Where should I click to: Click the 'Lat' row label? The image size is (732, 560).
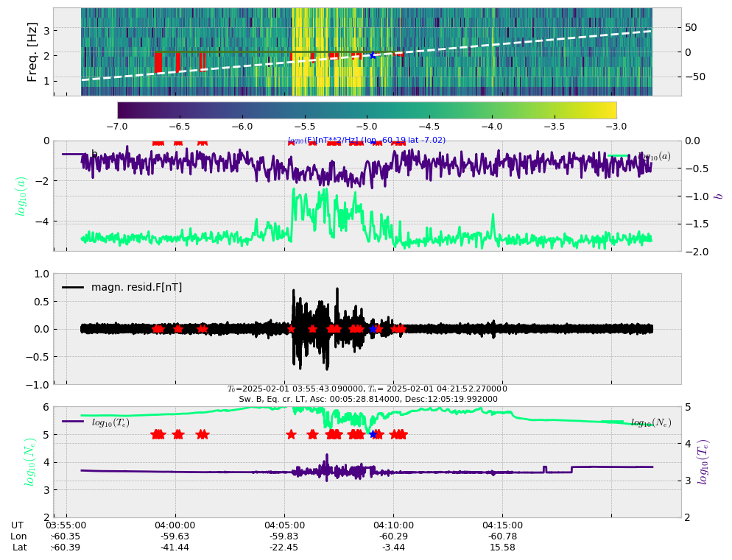pos(20,547)
